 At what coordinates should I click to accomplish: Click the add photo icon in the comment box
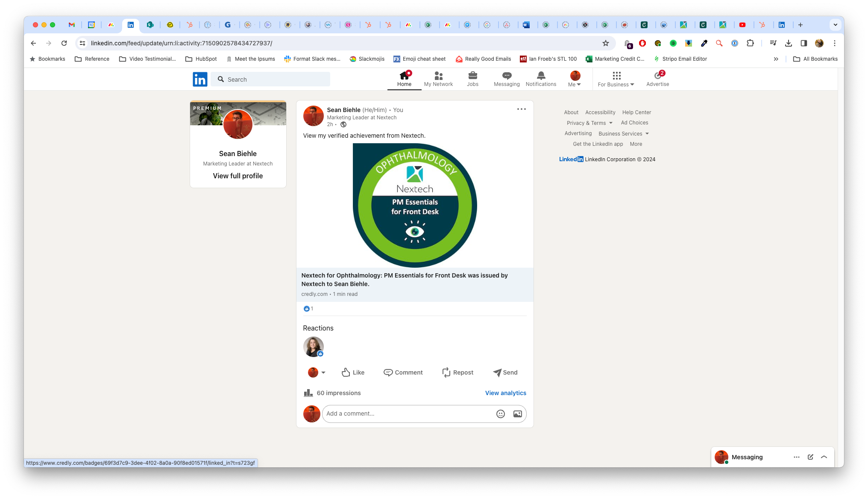(517, 414)
